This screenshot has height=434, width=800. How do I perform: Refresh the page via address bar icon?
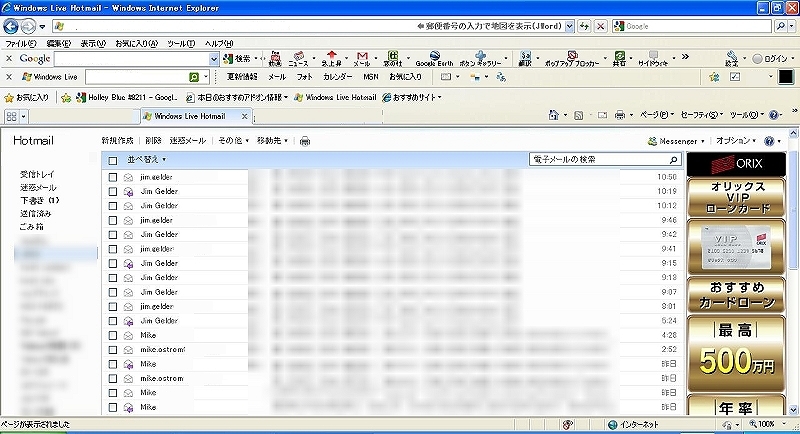585,26
